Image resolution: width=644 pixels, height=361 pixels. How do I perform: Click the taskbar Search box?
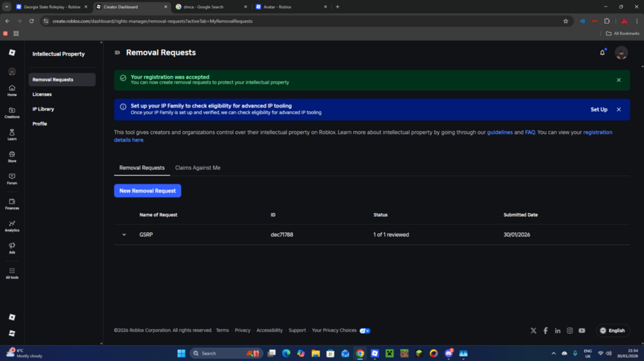[x=226, y=353]
